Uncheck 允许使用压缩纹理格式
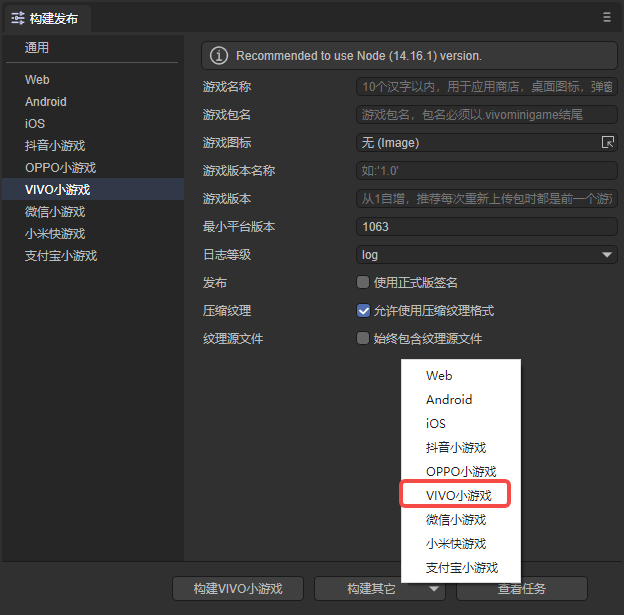This screenshot has height=615, width=624. pos(363,310)
